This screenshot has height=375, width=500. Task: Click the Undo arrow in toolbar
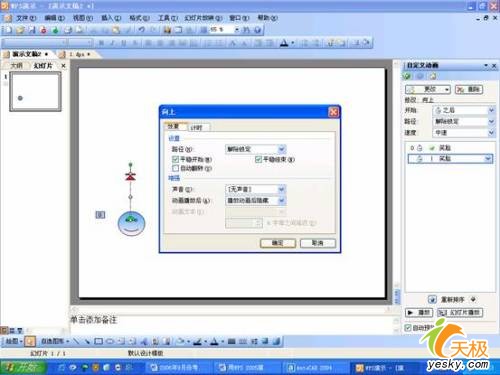(142, 30)
